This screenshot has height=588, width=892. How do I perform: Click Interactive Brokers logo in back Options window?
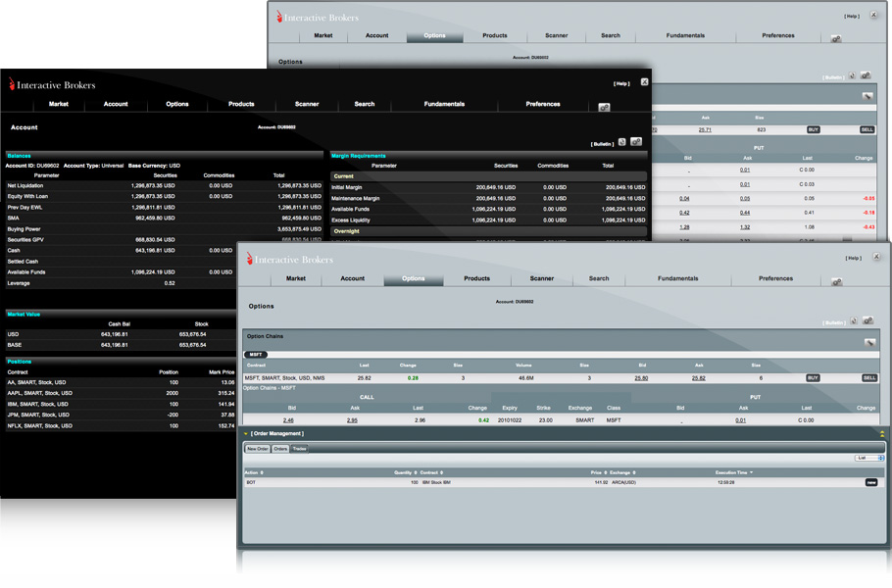tap(318, 17)
